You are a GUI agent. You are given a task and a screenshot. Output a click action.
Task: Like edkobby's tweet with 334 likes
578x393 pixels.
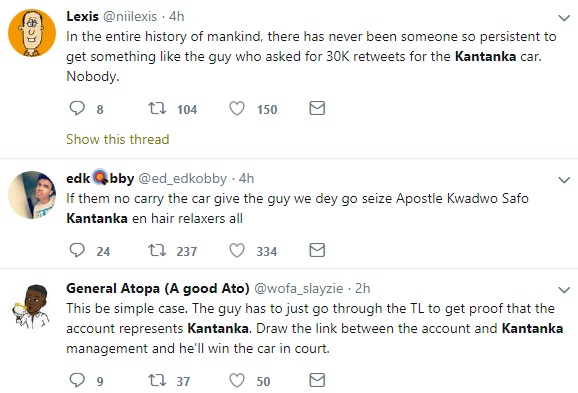tap(237, 250)
